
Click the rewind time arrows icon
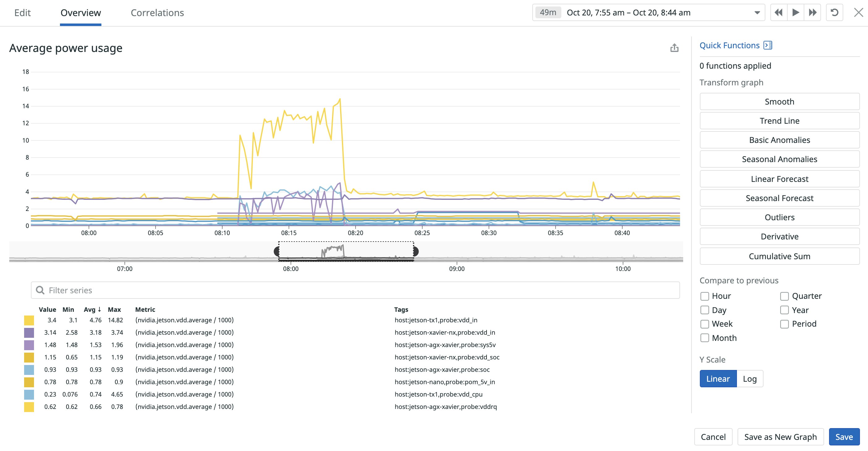click(x=779, y=12)
